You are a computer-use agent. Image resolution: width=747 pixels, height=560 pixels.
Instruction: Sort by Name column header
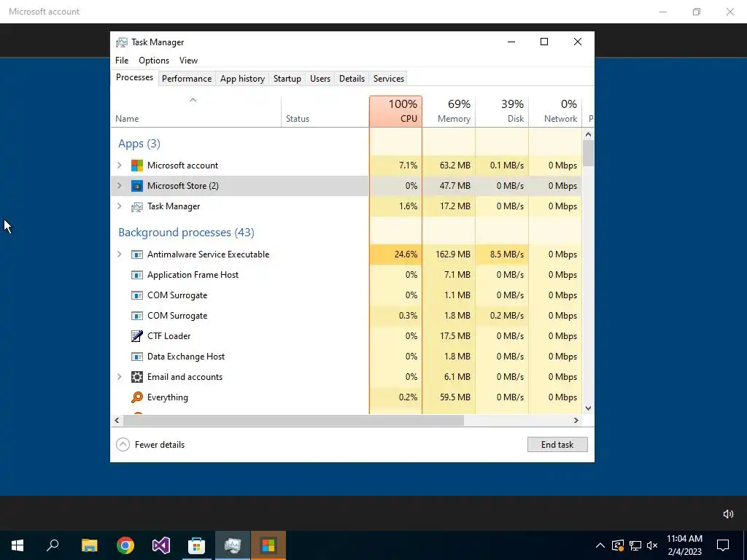click(196, 112)
